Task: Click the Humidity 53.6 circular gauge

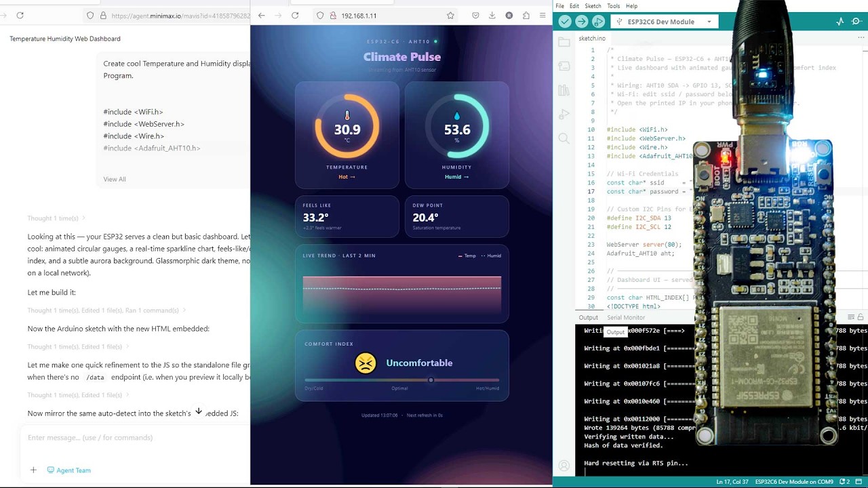Action: (457, 127)
